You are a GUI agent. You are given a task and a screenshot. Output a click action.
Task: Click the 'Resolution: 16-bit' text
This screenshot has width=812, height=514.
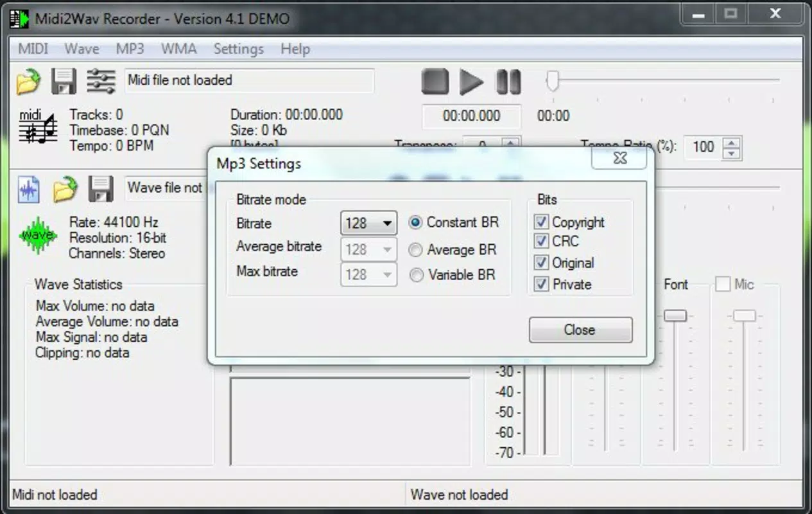pyautogui.click(x=118, y=238)
